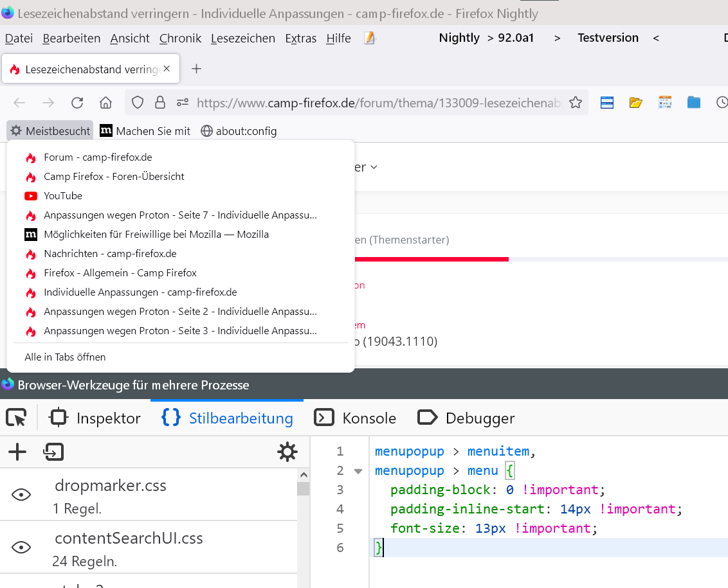Open the Lesezeichen menu
The height and width of the screenshot is (588, 728).
click(x=242, y=39)
